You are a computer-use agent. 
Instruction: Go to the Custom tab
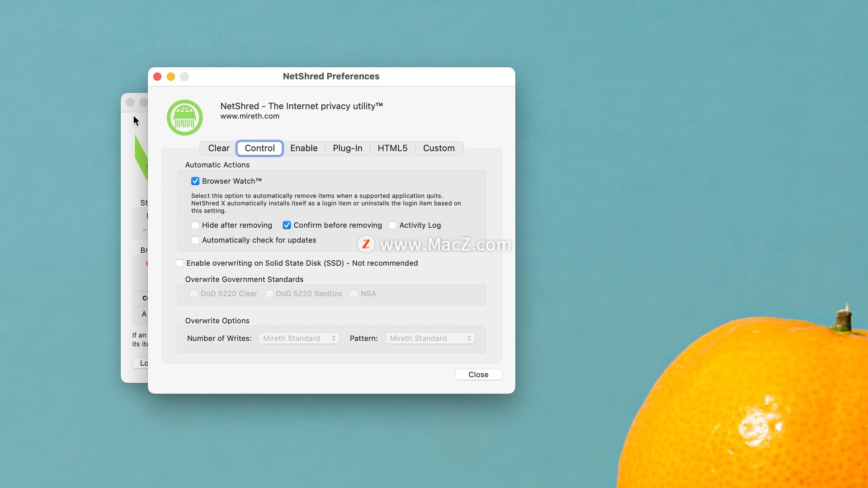point(439,148)
